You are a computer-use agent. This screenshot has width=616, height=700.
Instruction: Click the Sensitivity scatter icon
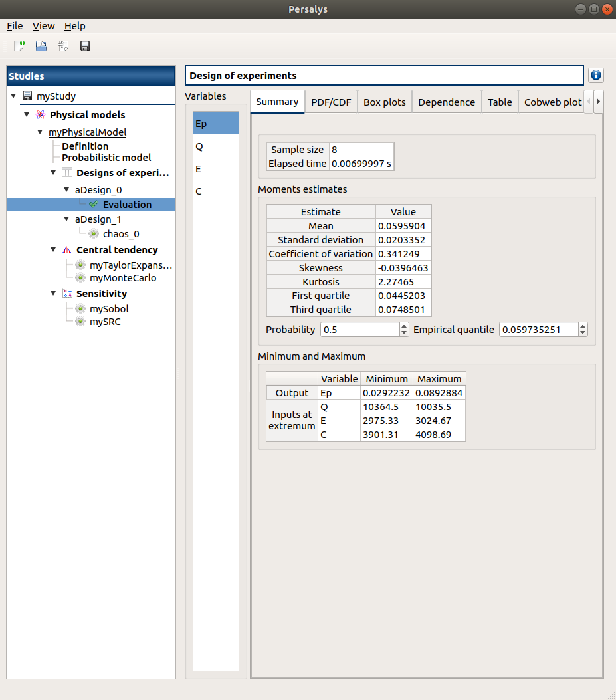coord(66,294)
